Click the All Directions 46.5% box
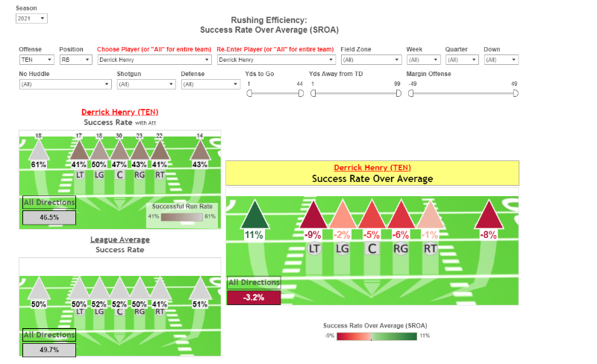Screen dimensions: 597x364 coord(49,217)
